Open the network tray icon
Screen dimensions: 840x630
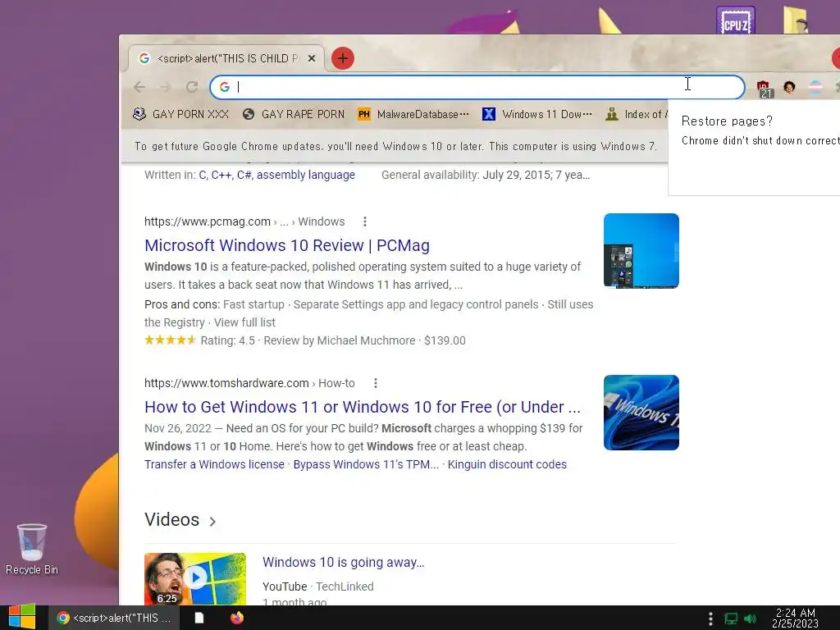tap(731, 619)
